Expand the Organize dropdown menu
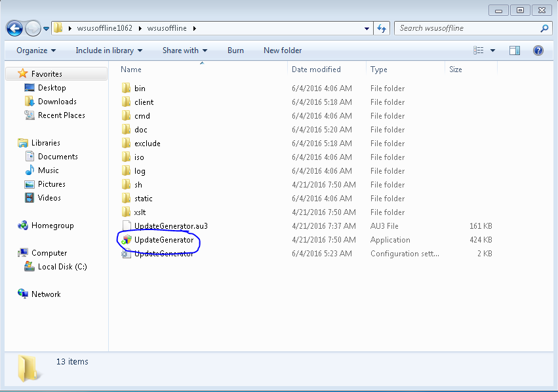558x392 pixels. pos(36,50)
